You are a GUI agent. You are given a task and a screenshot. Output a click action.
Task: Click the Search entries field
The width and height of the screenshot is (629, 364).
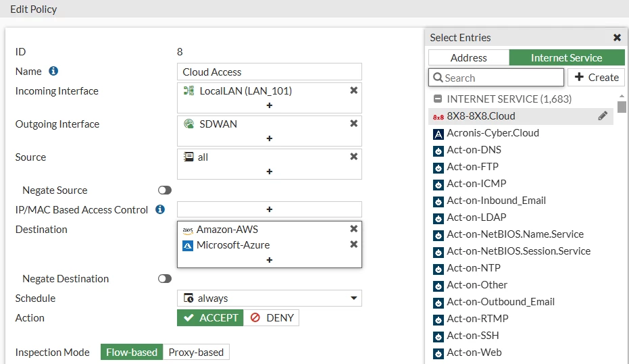pos(496,78)
